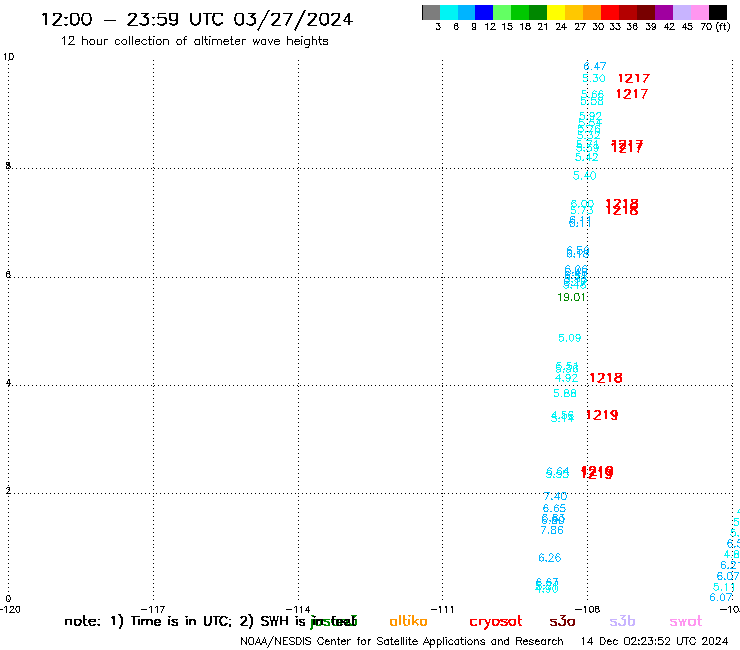
Task: Click the longitude axis label -108
Action: 588,609
